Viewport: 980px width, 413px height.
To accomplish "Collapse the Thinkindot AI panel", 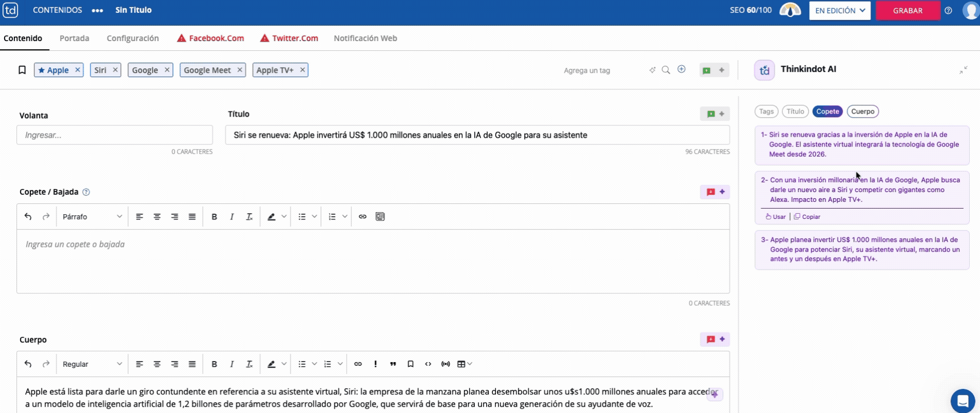I will point(964,70).
